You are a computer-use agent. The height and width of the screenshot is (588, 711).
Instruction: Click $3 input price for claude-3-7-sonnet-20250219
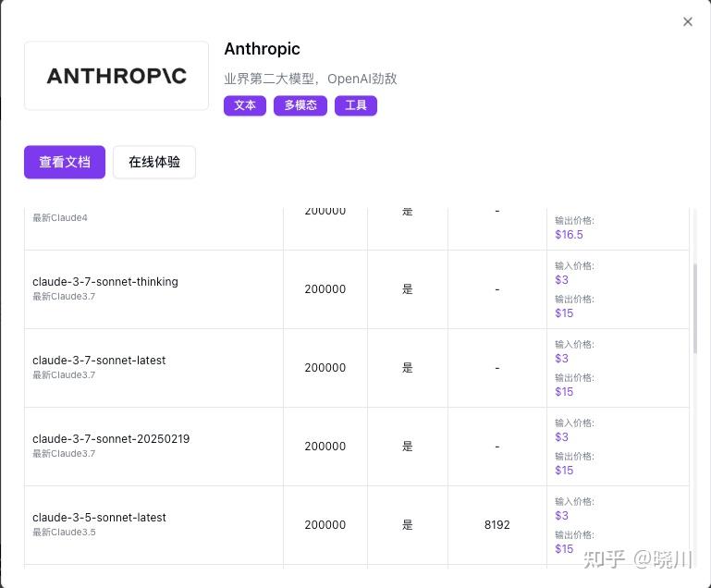tap(562, 436)
